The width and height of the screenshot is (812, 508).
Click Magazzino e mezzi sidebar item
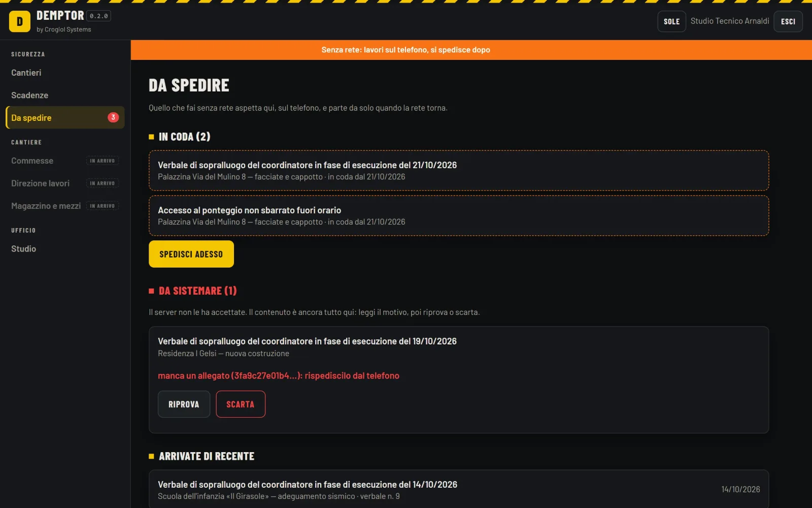tap(65, 206)
